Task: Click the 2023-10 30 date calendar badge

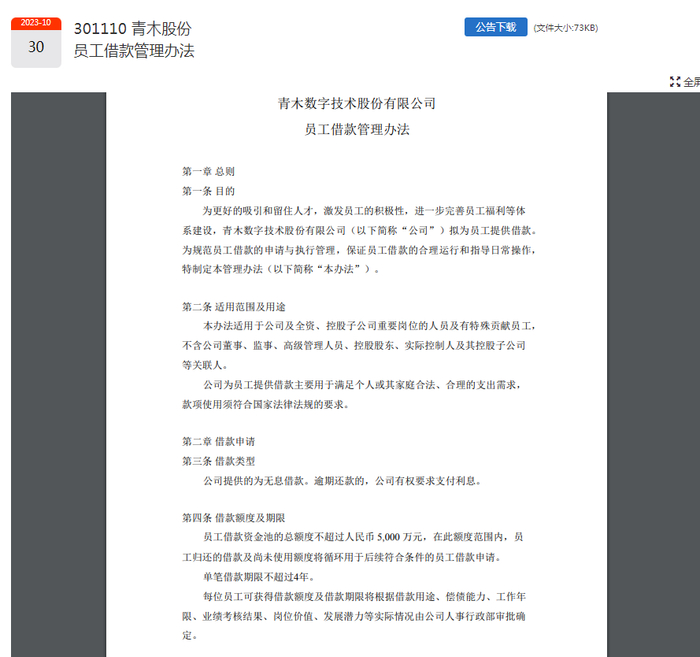Action: (36, 42)
